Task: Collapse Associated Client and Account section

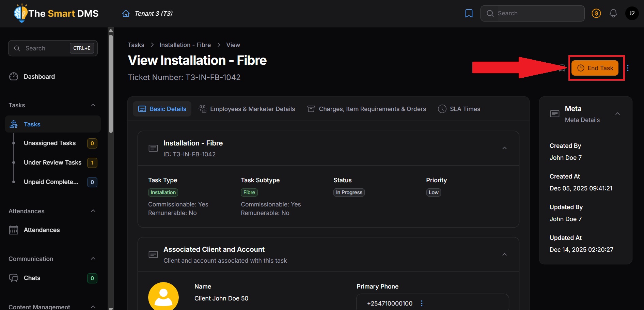Action: coord(504,254)
